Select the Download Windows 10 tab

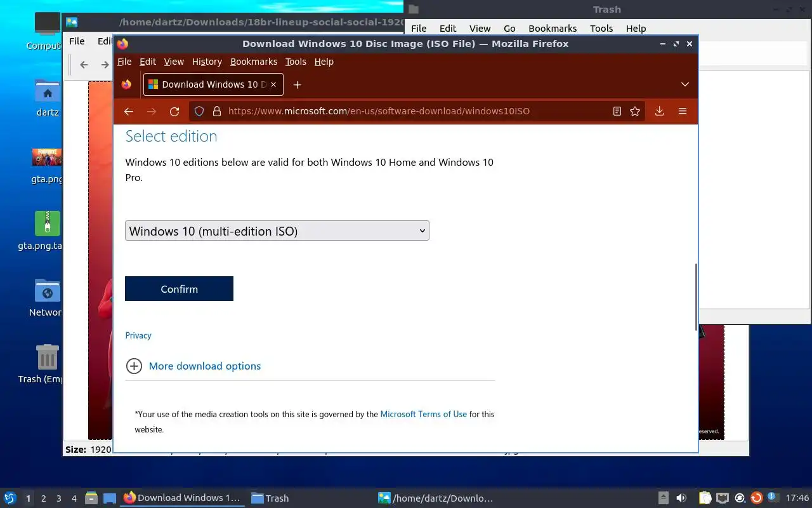point(213,84)
